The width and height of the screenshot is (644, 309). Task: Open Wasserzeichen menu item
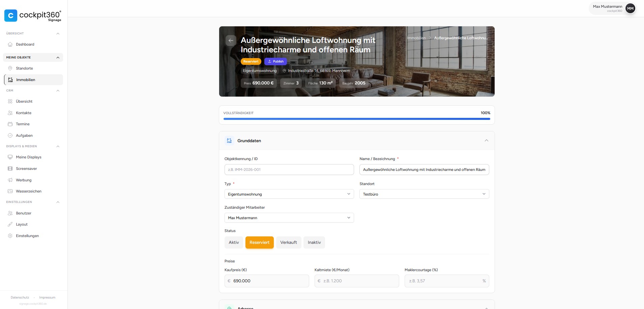(x=33, y=191)
